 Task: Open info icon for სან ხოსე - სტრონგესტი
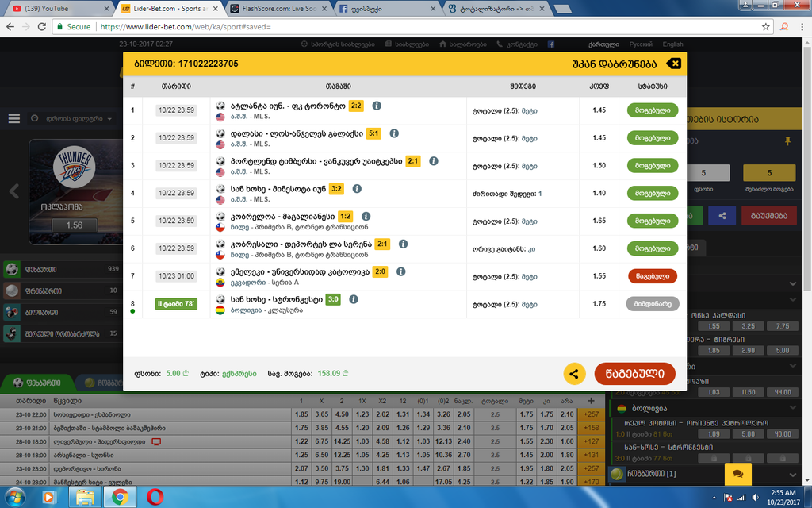pos(354,299)
